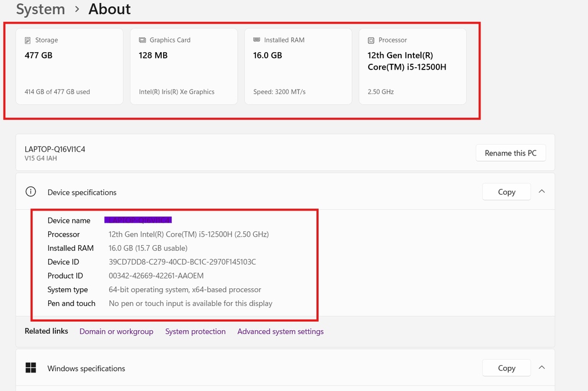Screen dimensions: 588x391
Task: Click the Device specifications info icon
Action: [31, 192]
